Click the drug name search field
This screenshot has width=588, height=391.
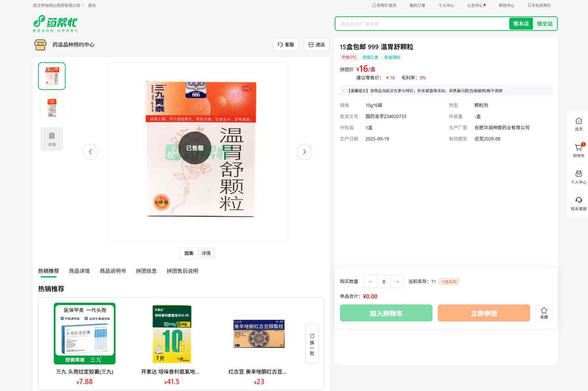pyautogui.click(x=422, y=24)
